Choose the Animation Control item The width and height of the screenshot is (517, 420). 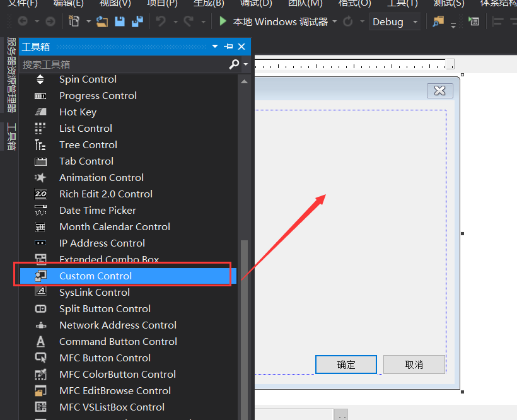tap(101, 177)
